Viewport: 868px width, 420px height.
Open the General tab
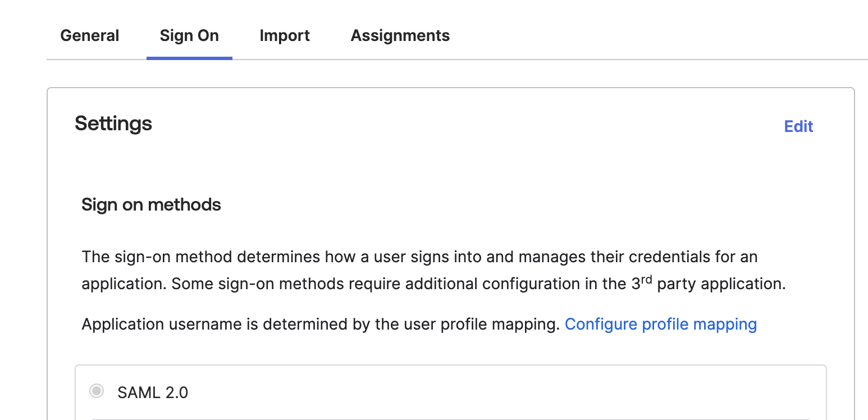(90, 36)
